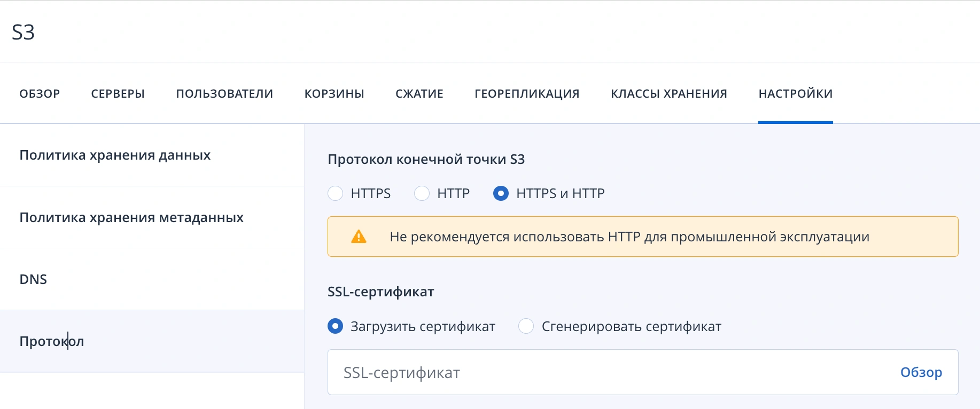Viewport: 980px width, 409px height.
Task: Open the ГЕОРЕПЛИКАЦИЯ tab
Action: pos(527,93)
